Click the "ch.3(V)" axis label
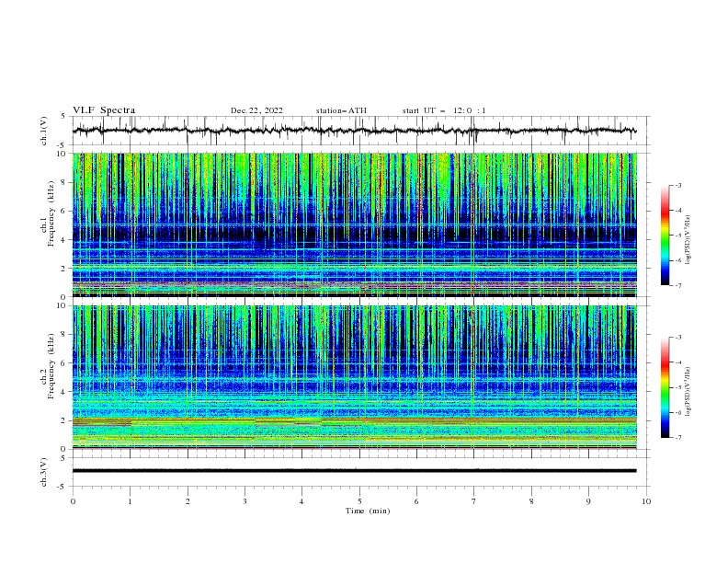Screen dimensions: 728x563 pos(44,472)
